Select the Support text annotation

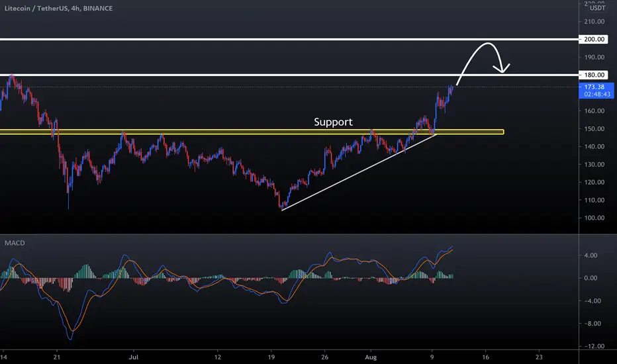pyautogui.click(x=333, y=122)
